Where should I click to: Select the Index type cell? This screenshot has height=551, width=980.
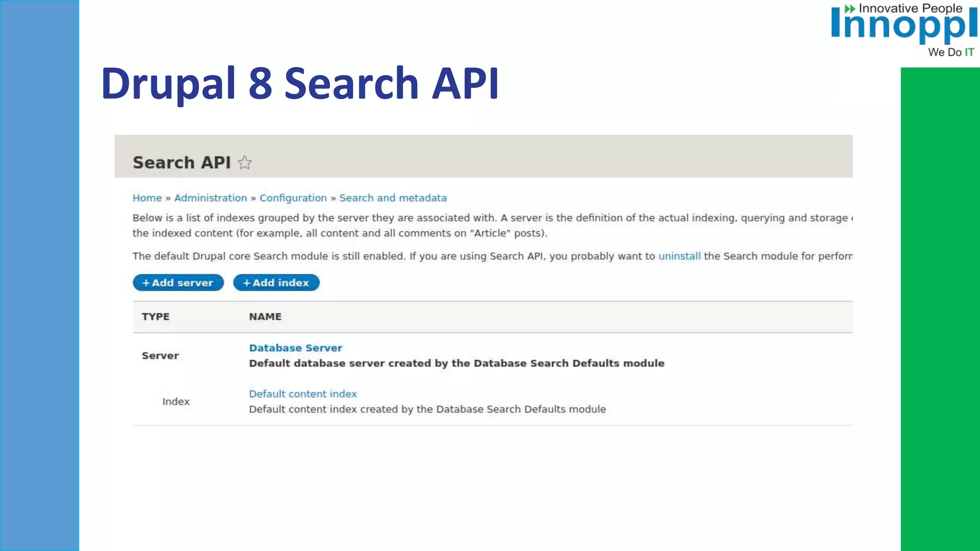click(176, 402)
